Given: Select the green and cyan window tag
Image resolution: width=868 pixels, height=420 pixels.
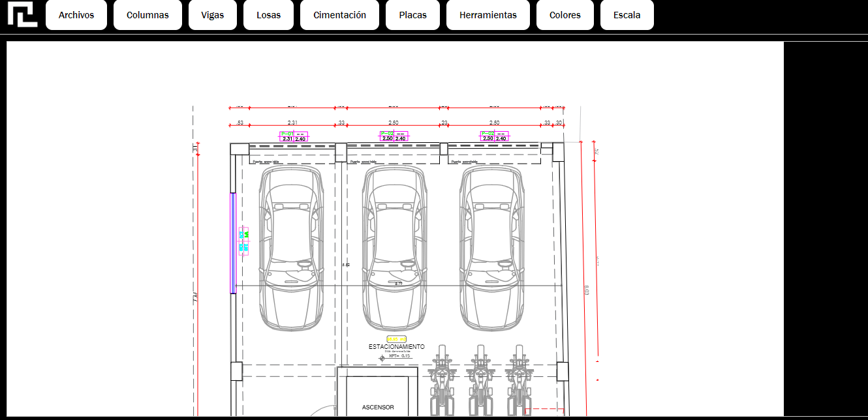Looking at the screenshot, I should (x=244, y=241).
